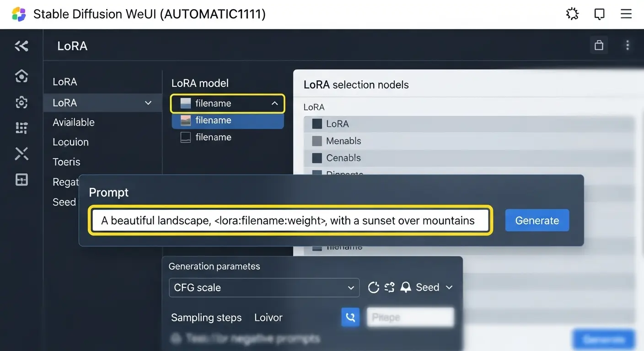Click the collapse sidebar double-chevron icon
Screen dimensions: 644x351
(21, 46)
